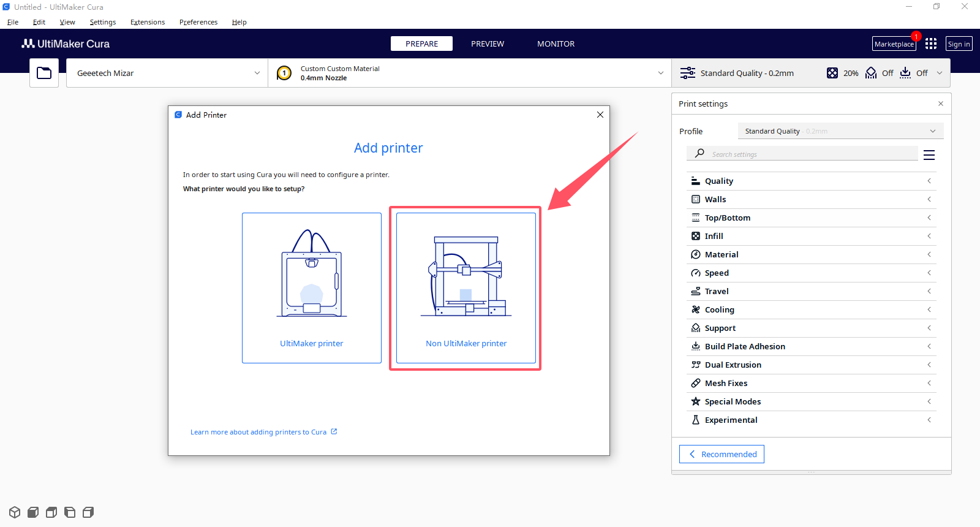Open the Preferences menu
This screenshot has width=980, height=527.
tap(198, 22)
